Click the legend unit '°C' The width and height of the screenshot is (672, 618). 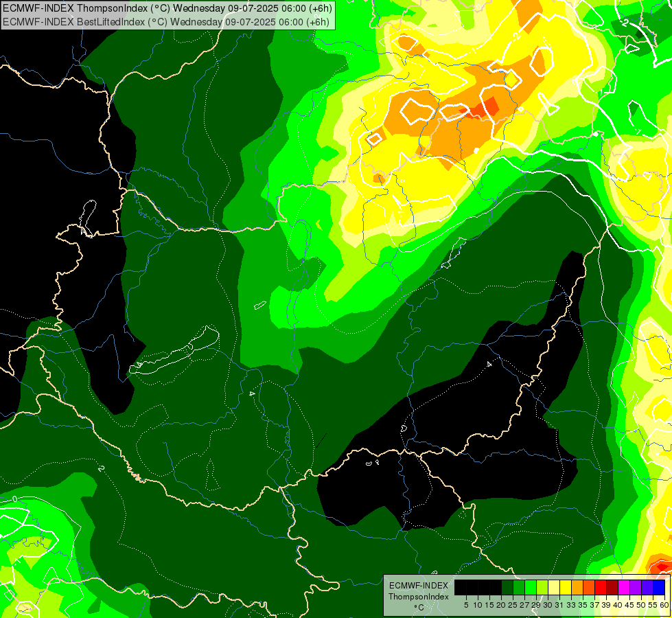coord(419,608)
